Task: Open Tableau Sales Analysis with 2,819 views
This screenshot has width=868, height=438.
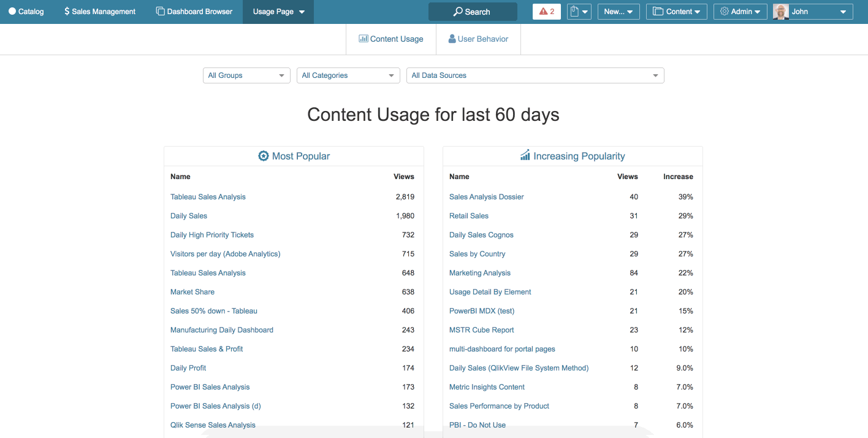Action: click(208, 197)
